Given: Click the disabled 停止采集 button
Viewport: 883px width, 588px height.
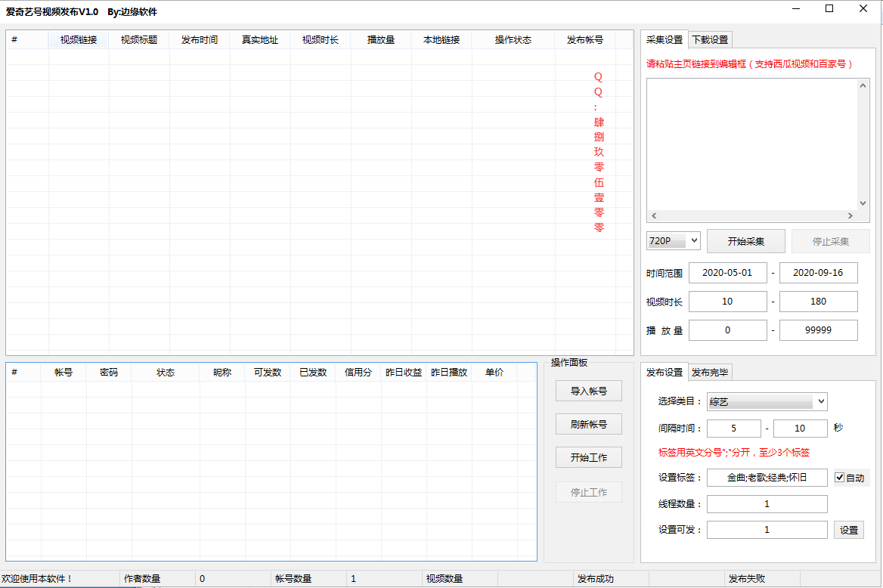Looking at the screenshot, I should coord(830,241).
